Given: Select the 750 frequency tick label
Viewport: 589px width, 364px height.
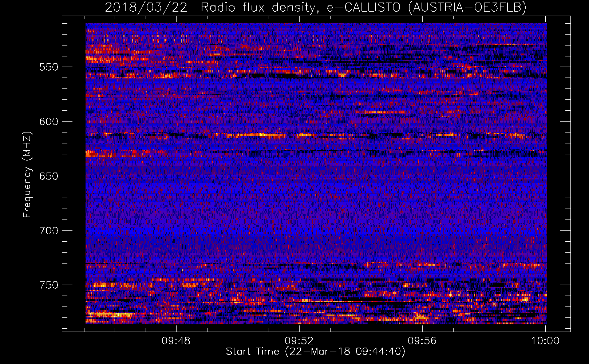Looking at the screenshot, I should click(x=49, y=285).
